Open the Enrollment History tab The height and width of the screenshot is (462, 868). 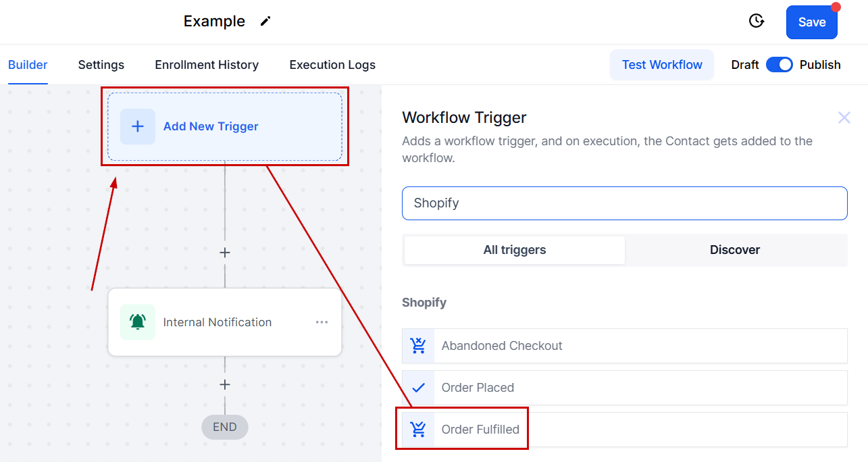207,65
